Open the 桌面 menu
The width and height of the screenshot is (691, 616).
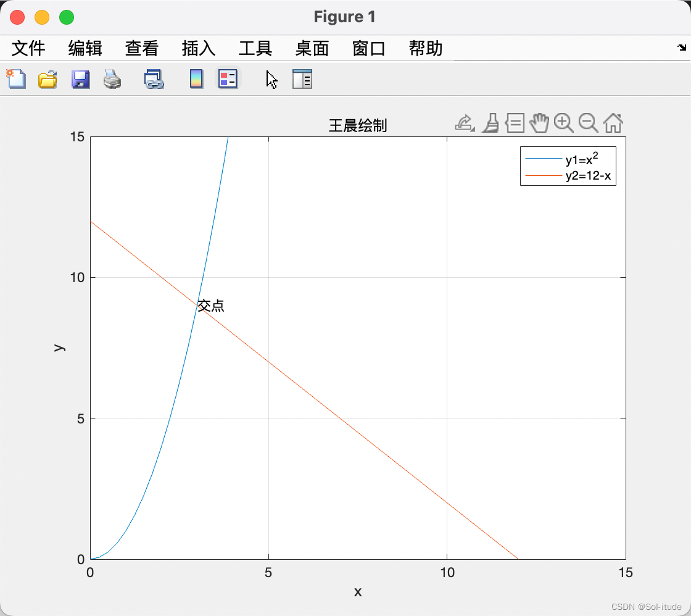coord(312,48)
